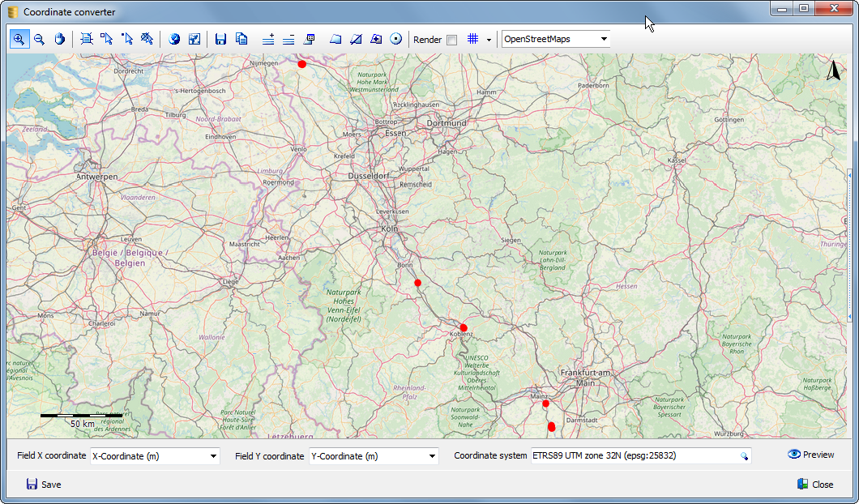Click the grid icon in toolbar
The image size is (859, 504).
(x=473, y=39)
